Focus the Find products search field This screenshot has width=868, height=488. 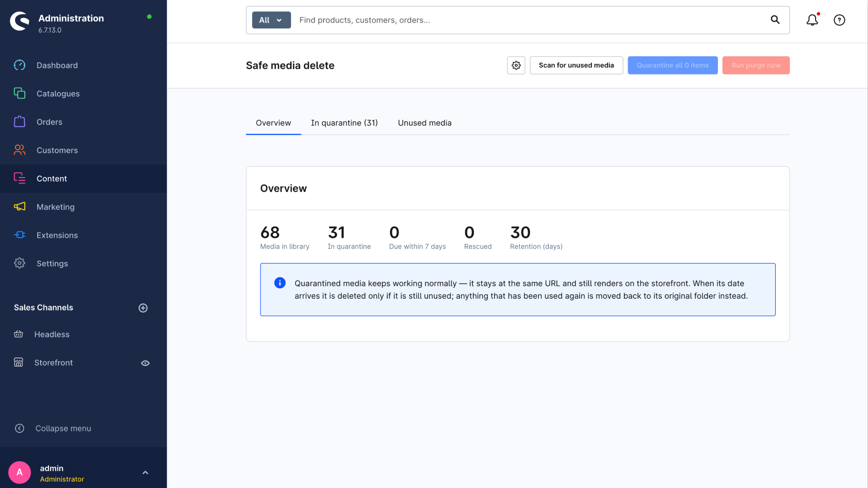(529, 20)
